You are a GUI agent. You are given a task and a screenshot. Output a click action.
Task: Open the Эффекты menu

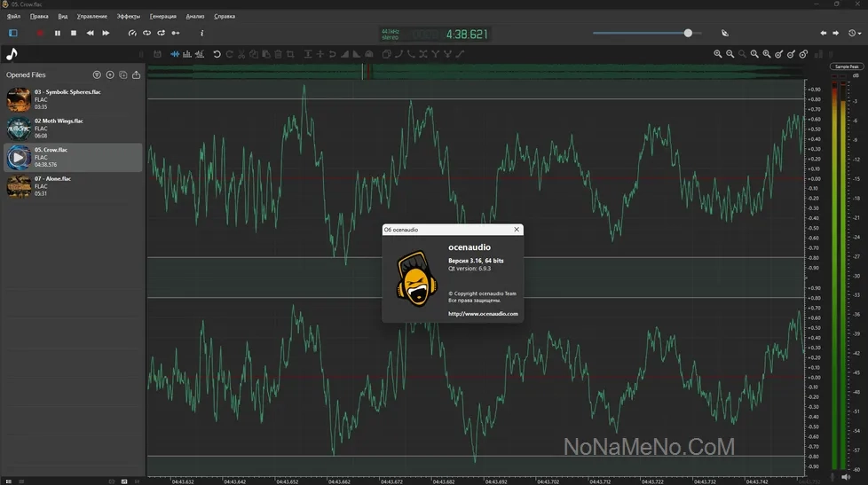pos(128,16)
